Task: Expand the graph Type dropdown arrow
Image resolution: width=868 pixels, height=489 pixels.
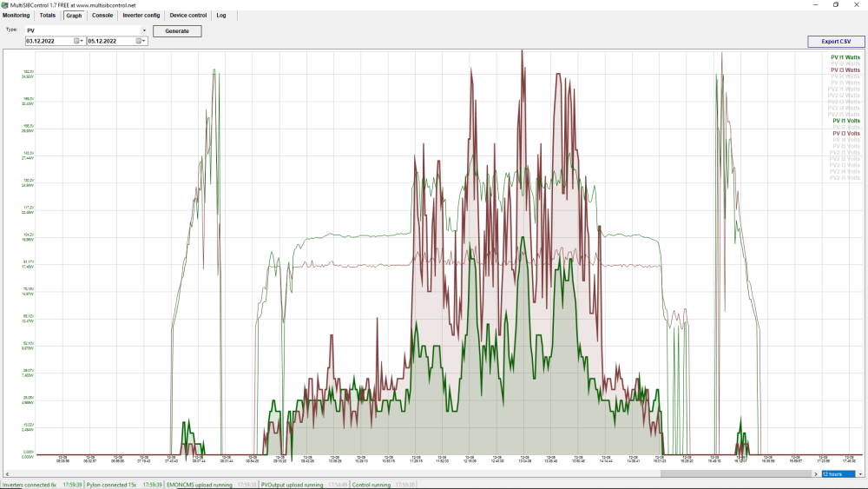Action: (x=144, y=30)
